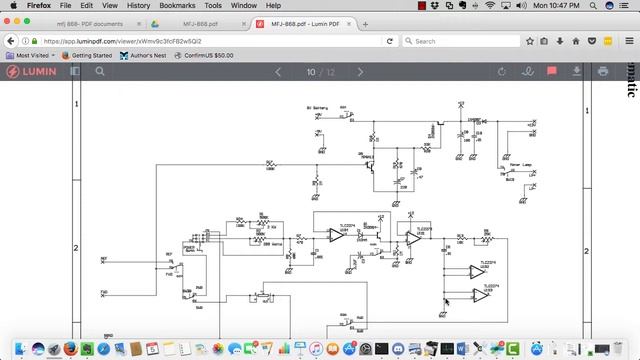640x360 pixels.
Task: Open Trash in the Dock
Action: [x=618, y=349]
